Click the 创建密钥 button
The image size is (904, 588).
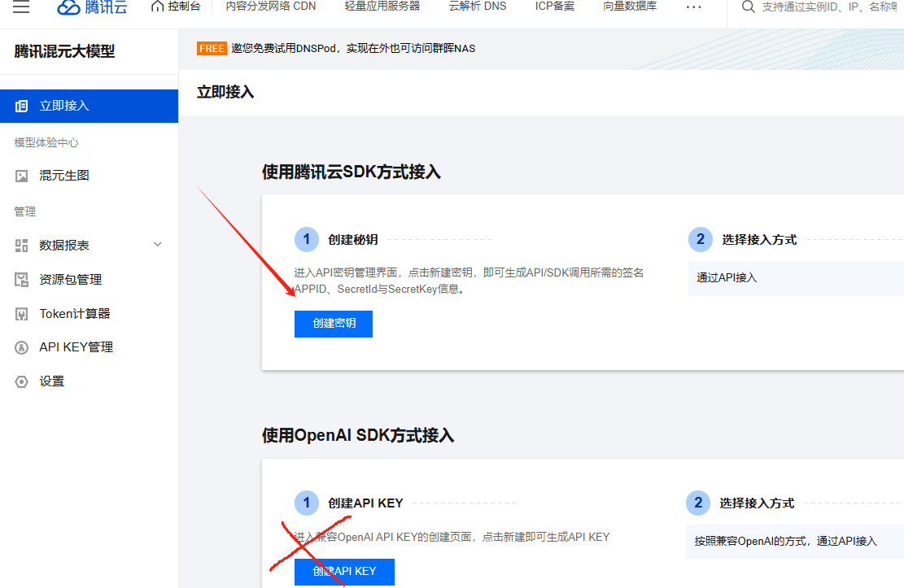pyautogui.click(x=333, y=324)
